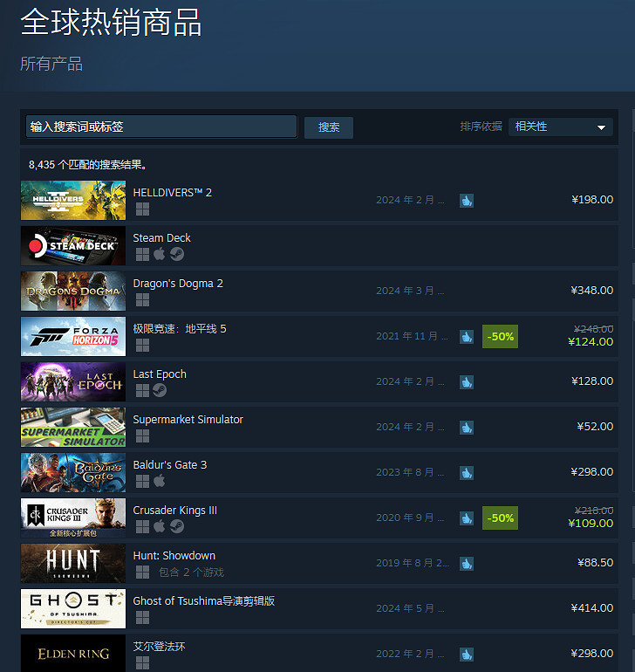This screenshot has height=672, width=635.
Task: Click the 包含 2 个游戏 label
Action: [191, 573]
